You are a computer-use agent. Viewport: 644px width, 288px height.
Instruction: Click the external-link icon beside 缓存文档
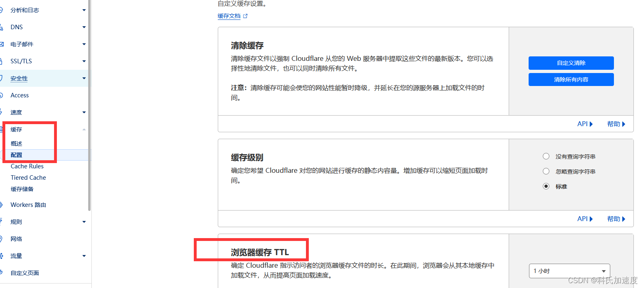pos(245,16)
